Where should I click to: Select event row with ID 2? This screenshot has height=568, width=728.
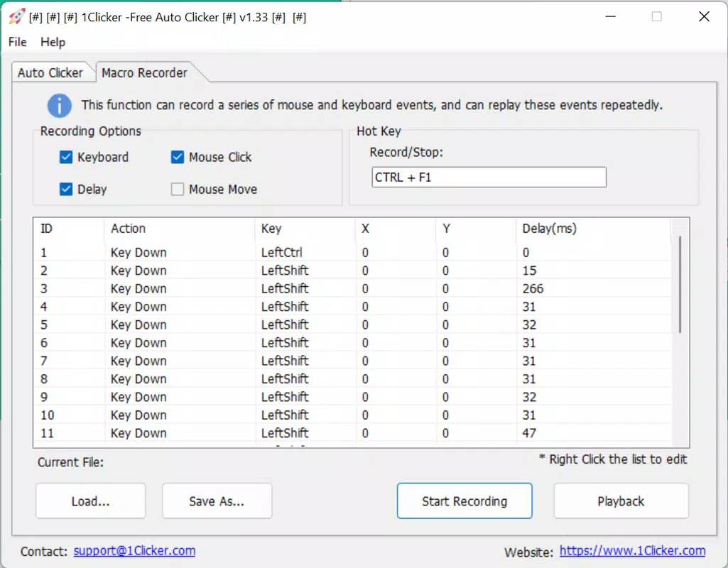tap(353, 271)
